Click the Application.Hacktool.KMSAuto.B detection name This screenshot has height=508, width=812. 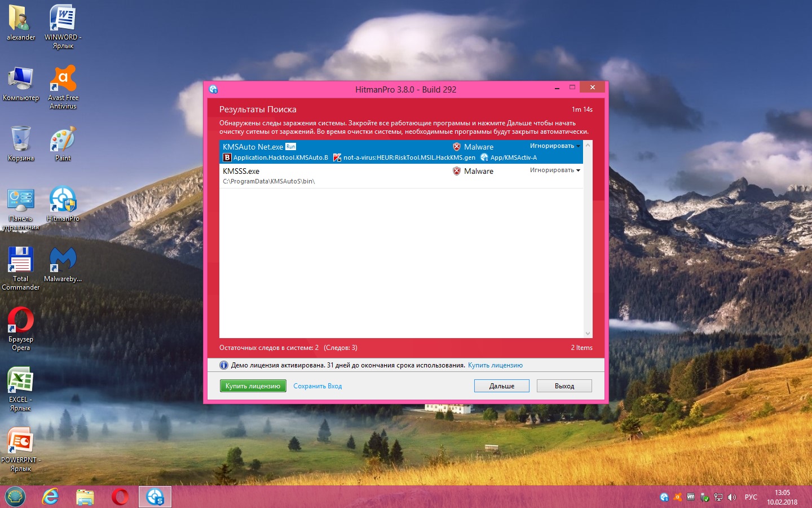tap(281, 157)
